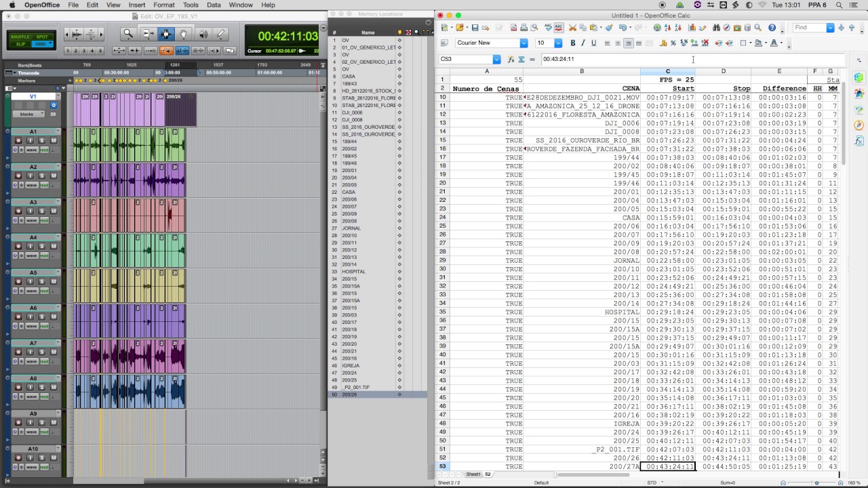Open the Name Box dropdown C53
Viewport: 868px width, 488px height.
[x=496, y=59]
